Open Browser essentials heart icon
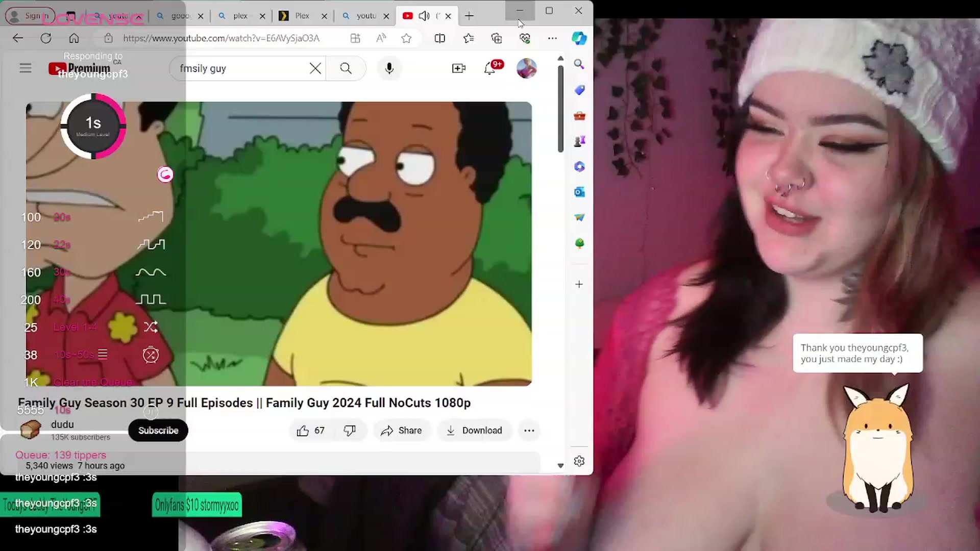 (525, 38)
